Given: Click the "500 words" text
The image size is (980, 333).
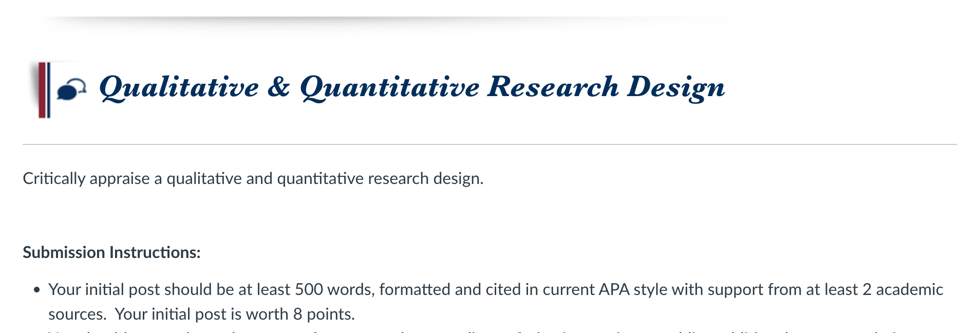Looking at the screenshot, I should point(334,289).
